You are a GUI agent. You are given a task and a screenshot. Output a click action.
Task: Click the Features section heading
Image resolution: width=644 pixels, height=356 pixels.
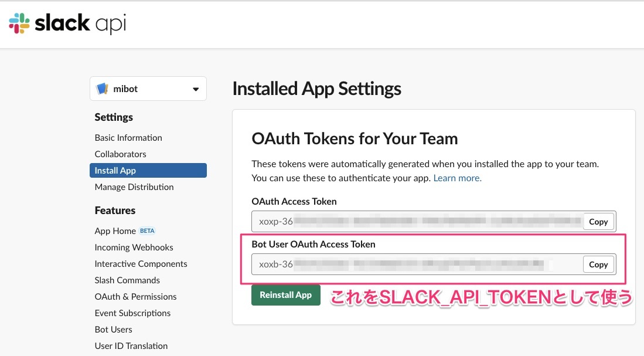(115, 211)
